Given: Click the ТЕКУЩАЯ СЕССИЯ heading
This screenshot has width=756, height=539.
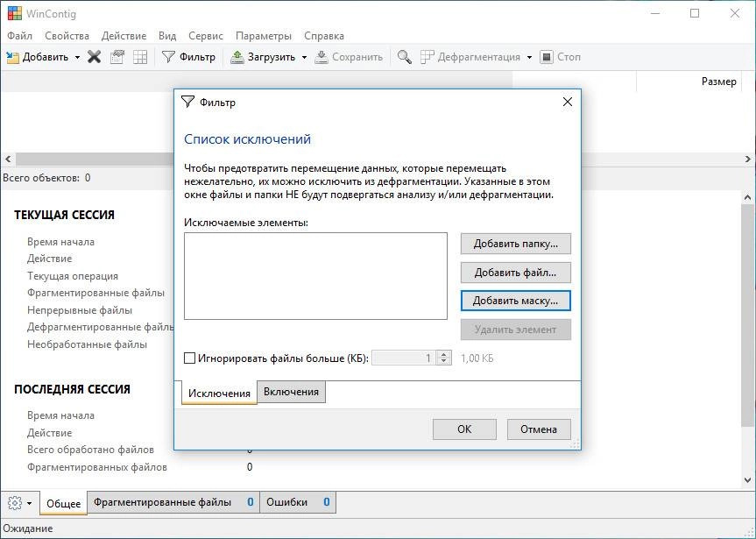Looking at the screenshot, I should pos(64,215).
